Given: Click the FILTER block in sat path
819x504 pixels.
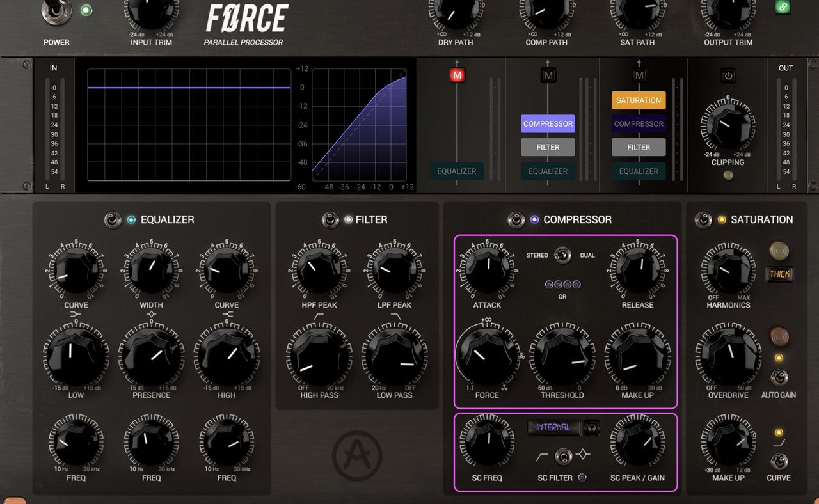Looking at the screenshot, I should click(x=639, y=147).
